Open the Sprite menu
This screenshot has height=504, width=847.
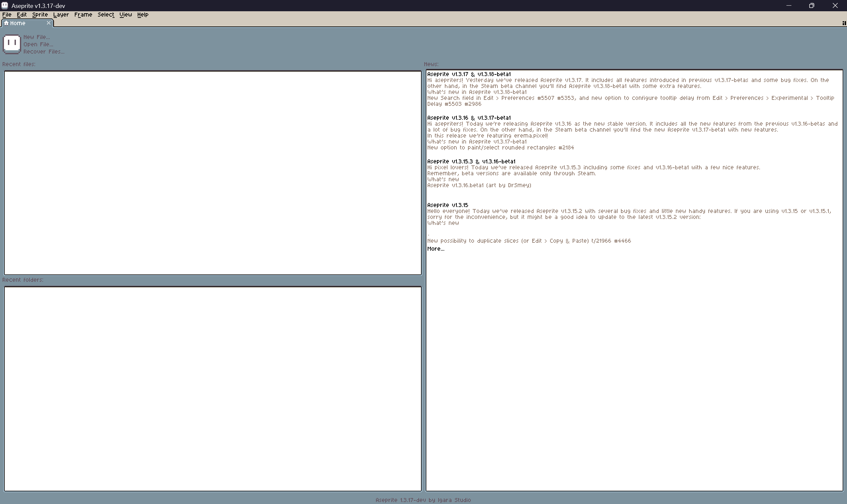(40, 15)
